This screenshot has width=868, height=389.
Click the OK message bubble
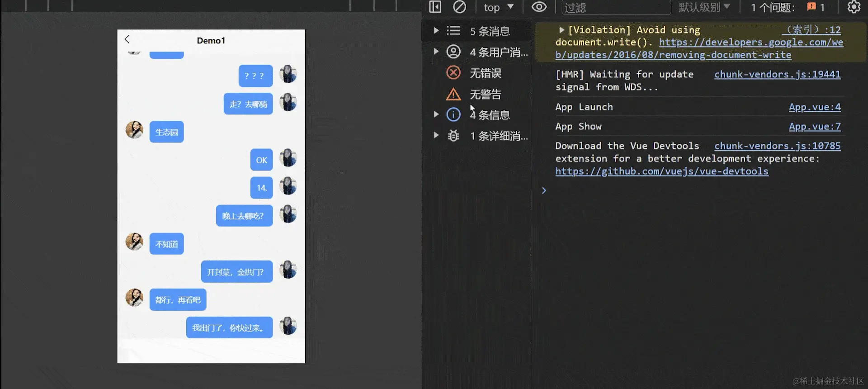tap(261, 160)
